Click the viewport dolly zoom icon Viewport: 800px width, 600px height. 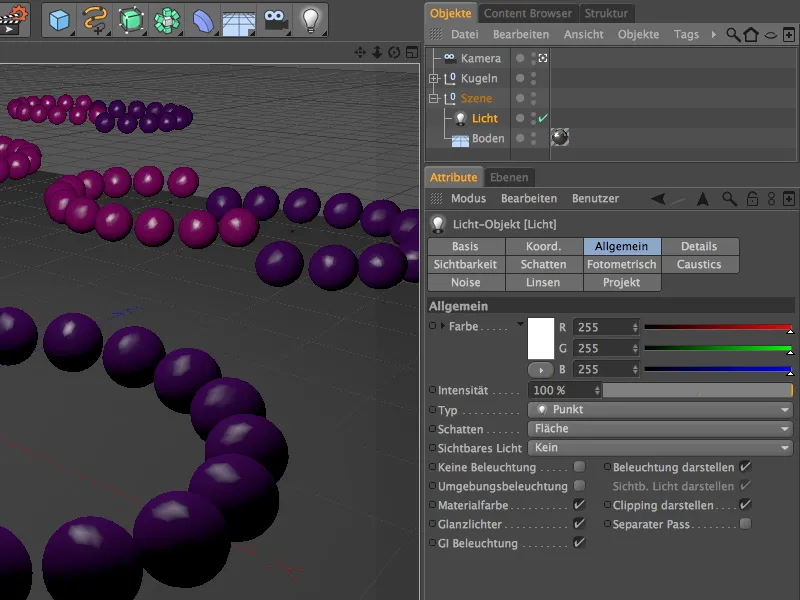point(377,52)
